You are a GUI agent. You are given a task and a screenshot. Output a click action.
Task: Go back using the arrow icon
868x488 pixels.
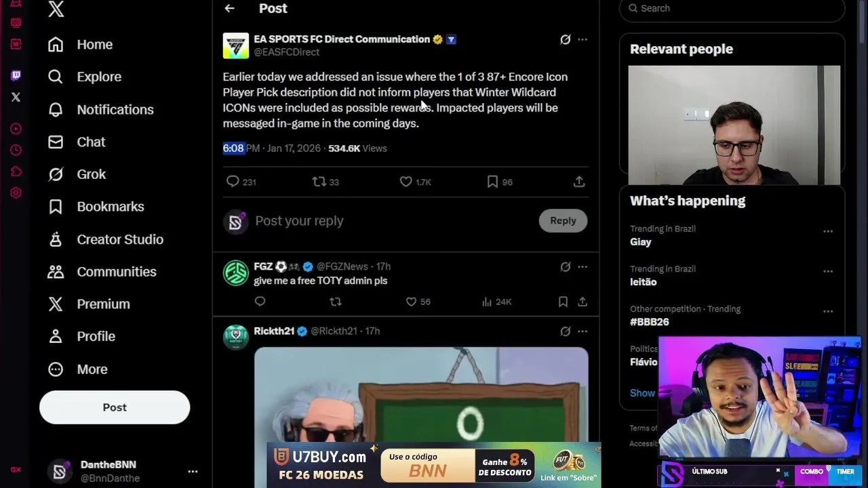point(229,8)
